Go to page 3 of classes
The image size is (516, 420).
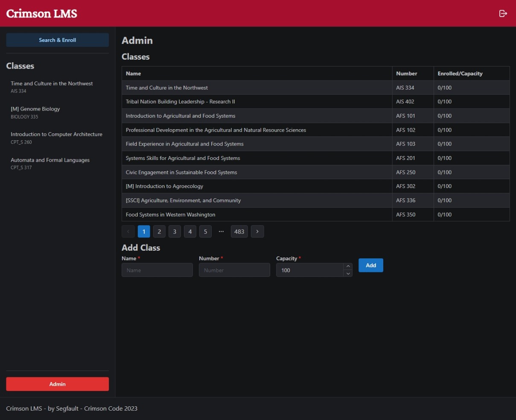(175, 232)
